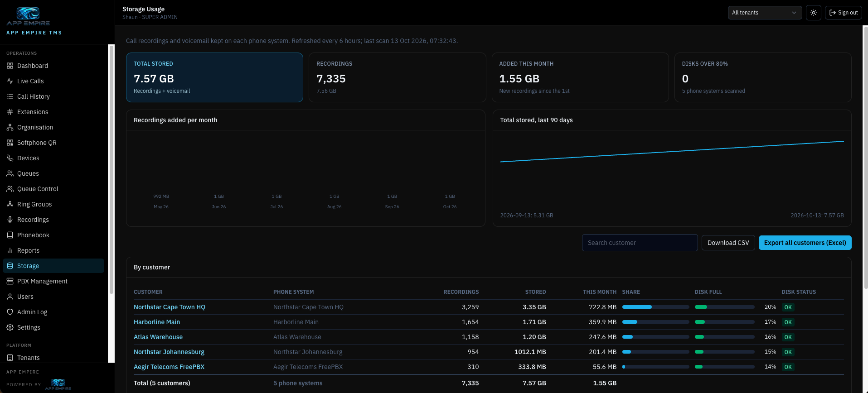This screenshot has width=868, height=393.
Task: Click the Extensions hash icon
Action: pyautogui.click(x=10, y=112)
